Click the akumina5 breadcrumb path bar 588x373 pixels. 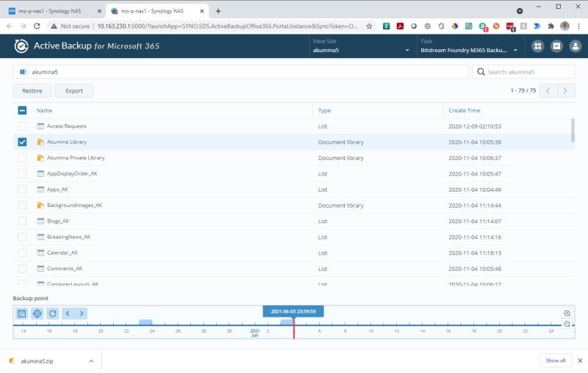point(241,72)
